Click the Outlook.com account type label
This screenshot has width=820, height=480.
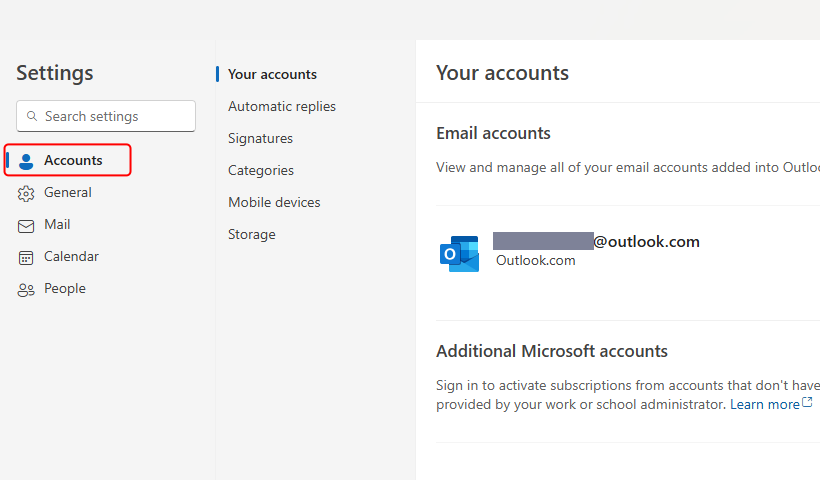point(536,260)
